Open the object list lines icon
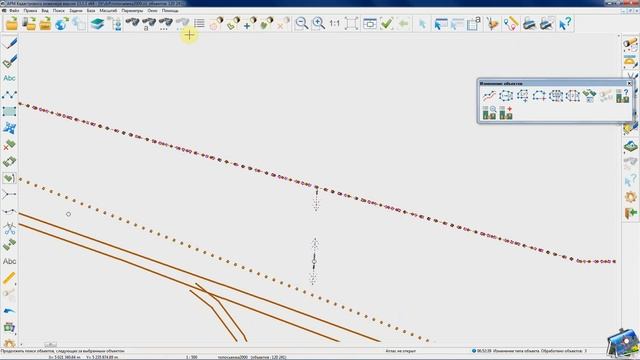The image size is (640, 360). pos(199,24)
